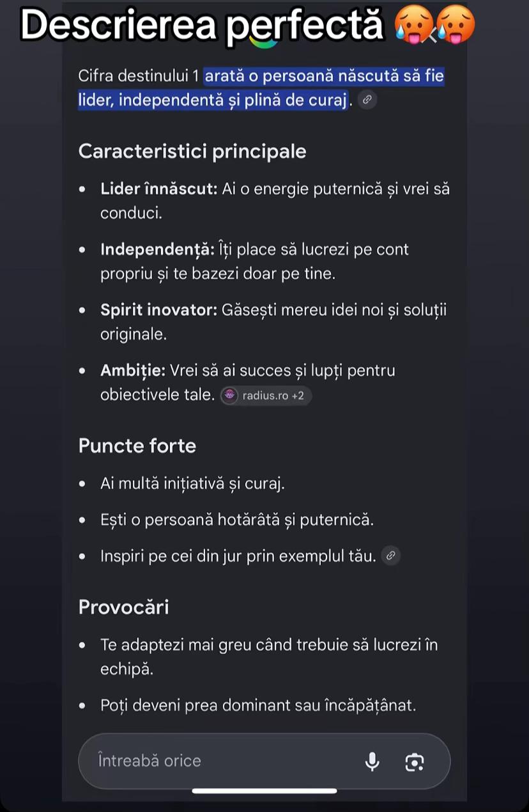Click link icon after highlighted leader sentence

click(x=367, y=100)
